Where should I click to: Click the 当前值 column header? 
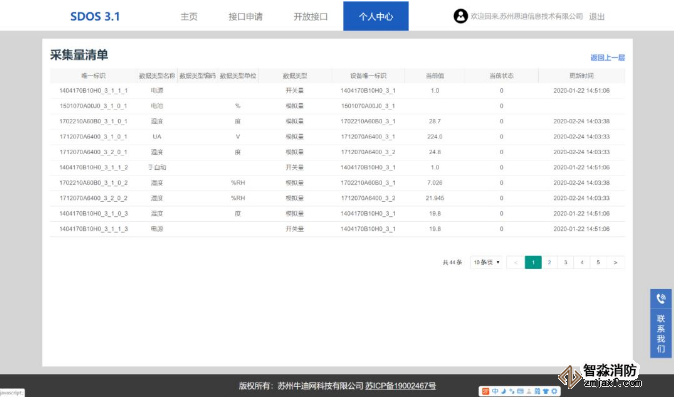click(435, 76)
